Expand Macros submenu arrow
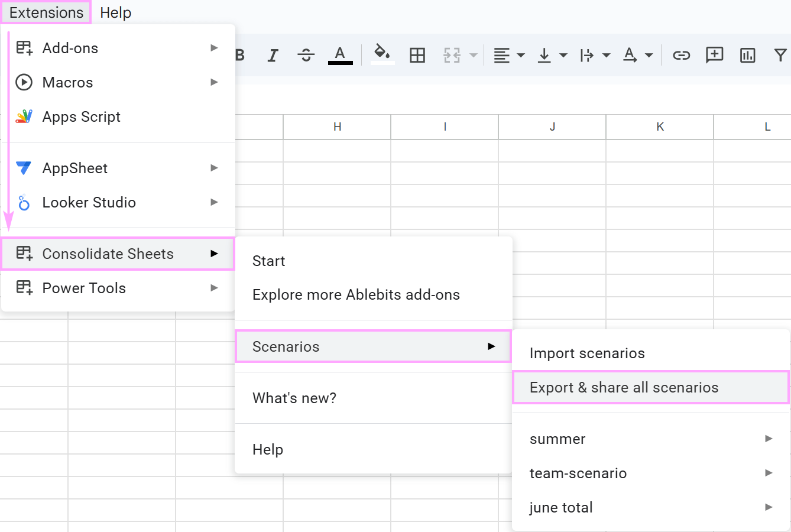Viewport: 791px width, 532px height. [214, 82]
